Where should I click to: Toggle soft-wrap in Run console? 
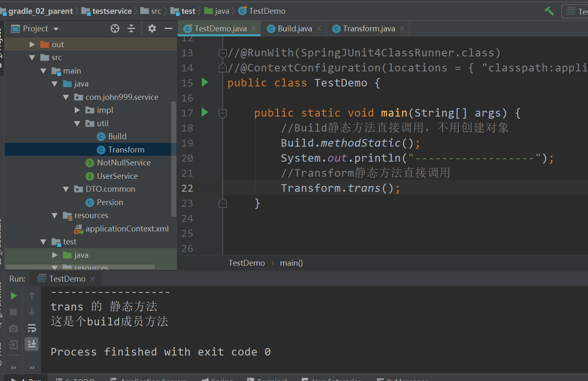(32, 328)
